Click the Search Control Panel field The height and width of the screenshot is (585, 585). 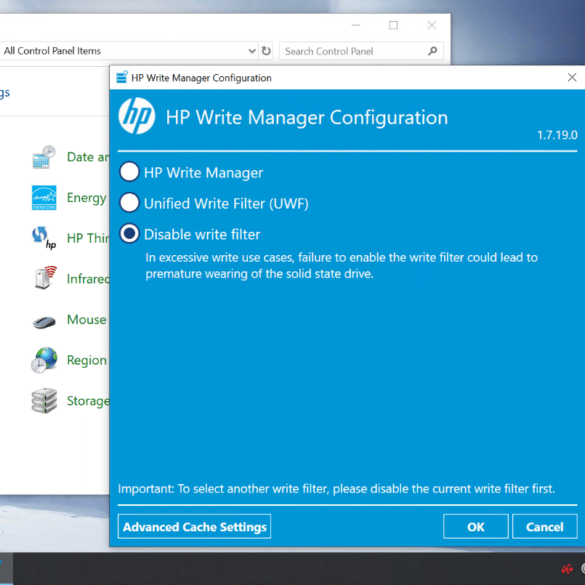click(x=361, y=51)
